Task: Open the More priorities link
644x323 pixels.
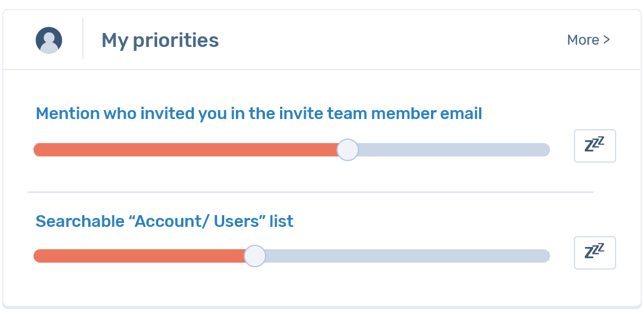Action: pyautogui.click(x=583, y=40)
